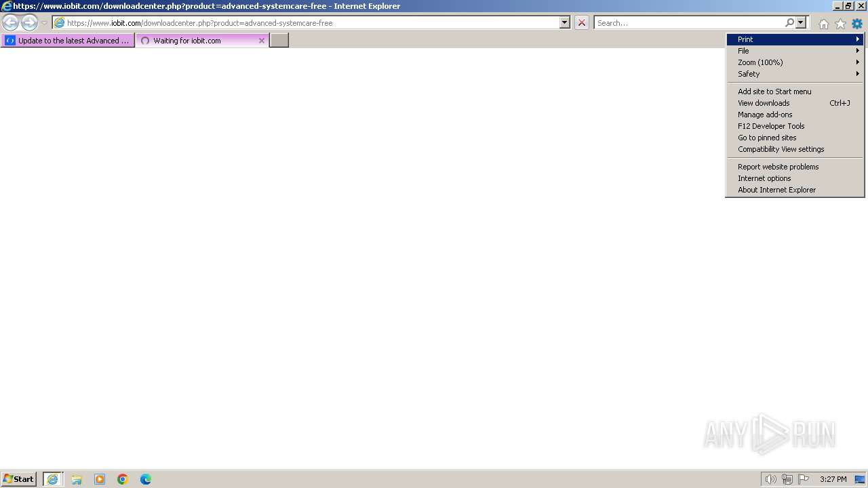Minimize the Internet Explorer window
This screenshot has width=868, height=488.
point(837,5)
